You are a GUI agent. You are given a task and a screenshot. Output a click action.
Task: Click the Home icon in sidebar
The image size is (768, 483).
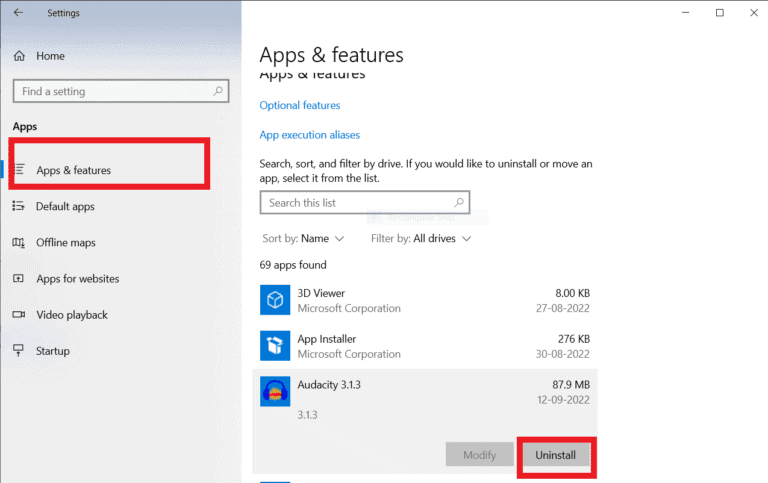19,56
